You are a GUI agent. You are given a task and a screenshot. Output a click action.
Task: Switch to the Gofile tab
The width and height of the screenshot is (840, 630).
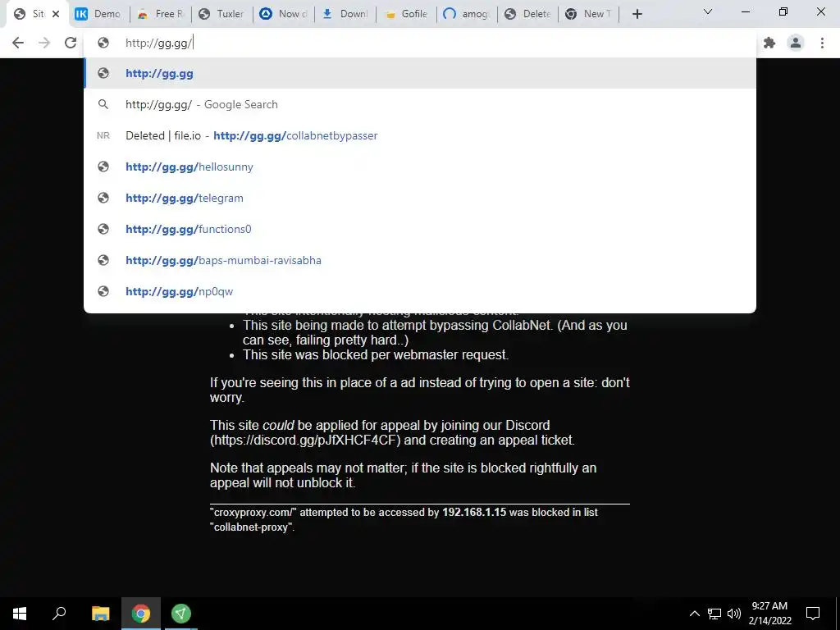[x=407, y=14]
